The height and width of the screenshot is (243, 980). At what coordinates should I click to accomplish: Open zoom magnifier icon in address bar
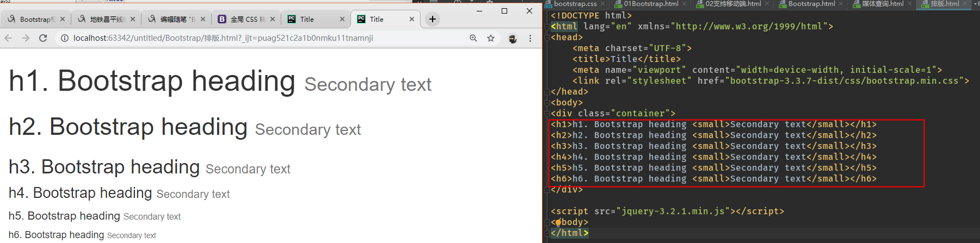click(x=473, y=38)
